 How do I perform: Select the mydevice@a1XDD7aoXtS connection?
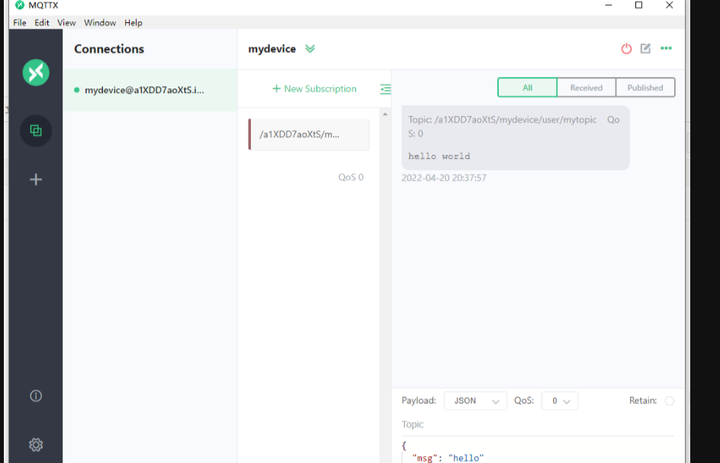pyautogui.click(x=150, y=90)
